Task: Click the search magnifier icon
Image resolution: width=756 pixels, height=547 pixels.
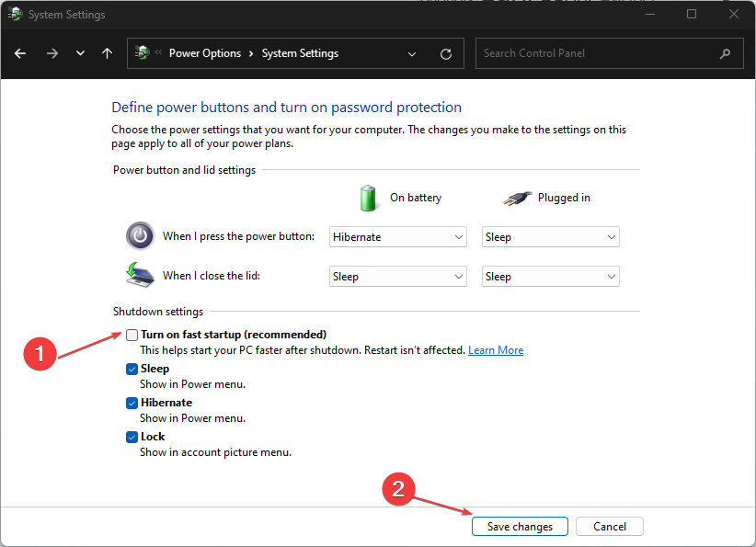Action: (x=727, y=53)
